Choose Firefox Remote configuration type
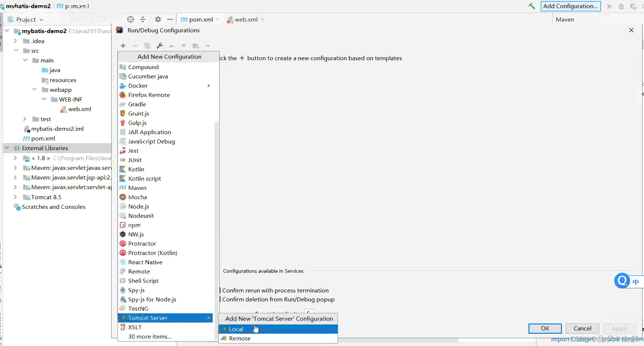This screenshot has width=644, height=346. click(x=165, y=95)
